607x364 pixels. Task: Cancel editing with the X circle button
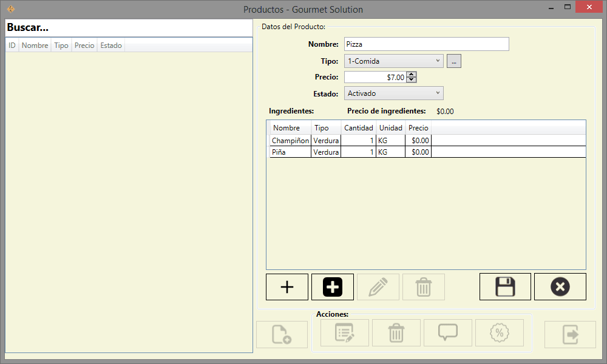coord(560,287)
